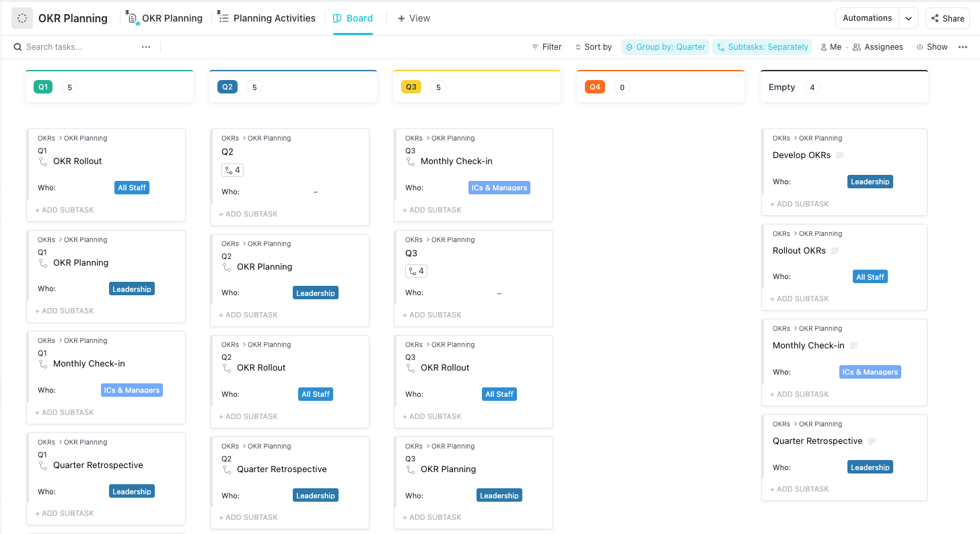Toggle the Me filter
The height and width of the screenshot is (534, 980).
[x=831, y=47]
